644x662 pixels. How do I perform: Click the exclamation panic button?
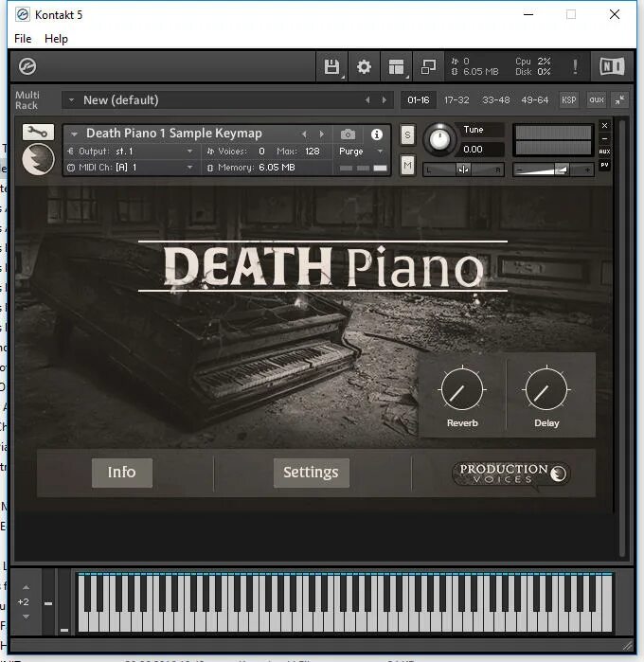pyautogui.click(x=575, y=66)
